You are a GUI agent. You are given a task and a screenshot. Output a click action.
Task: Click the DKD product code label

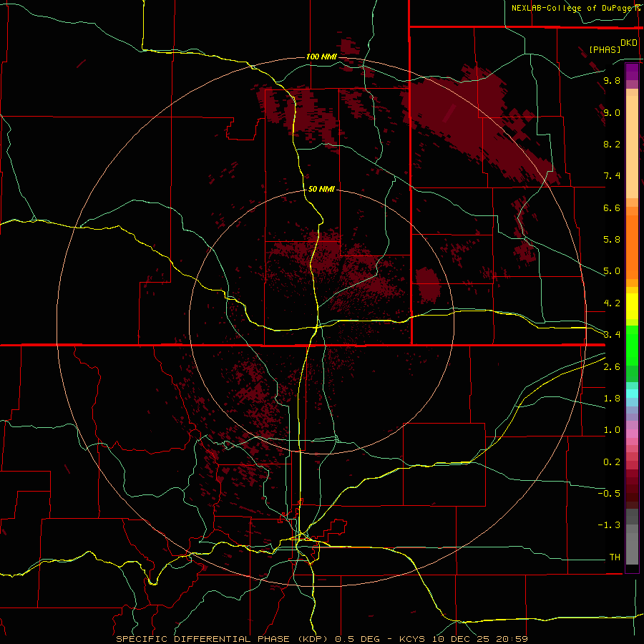[x=629, y=43]
